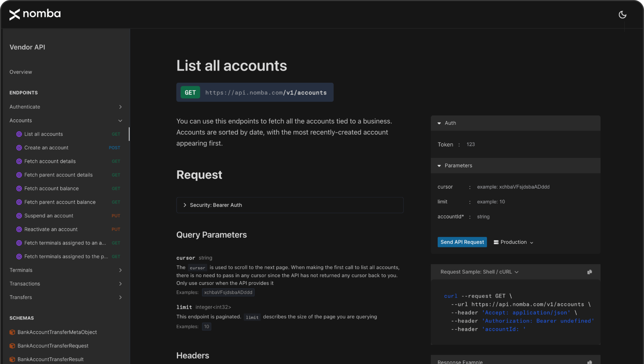The image size is (644, 364).
Task: Click the Request section heading
Action: point(199,175)
